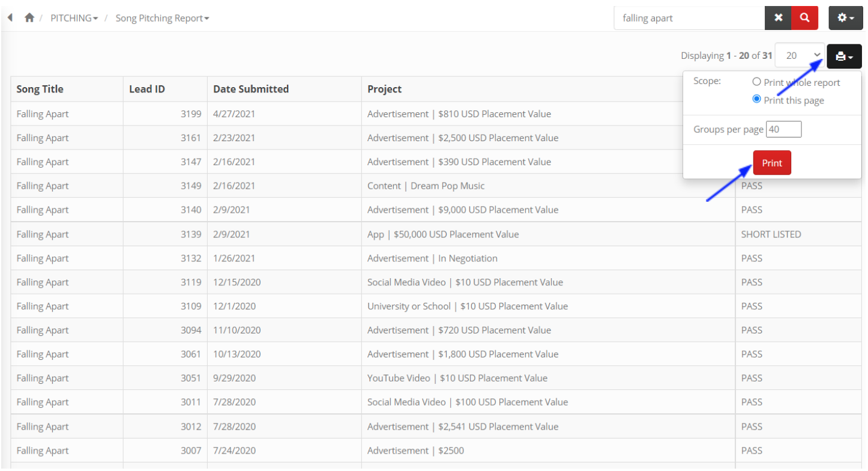Select Lead ID 3012 cell
Image resolution: width=868 pixels, height=471 pixels.
tap(165, 427)
